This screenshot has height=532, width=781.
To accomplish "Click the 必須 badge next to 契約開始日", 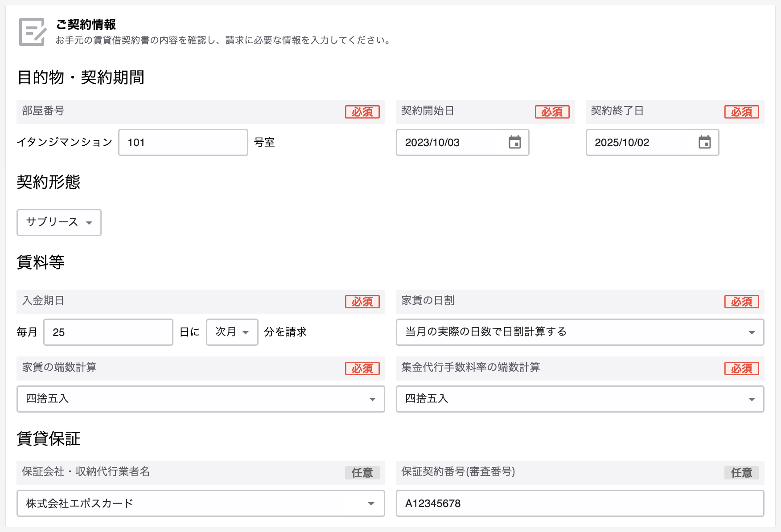I will click(552, 112).
